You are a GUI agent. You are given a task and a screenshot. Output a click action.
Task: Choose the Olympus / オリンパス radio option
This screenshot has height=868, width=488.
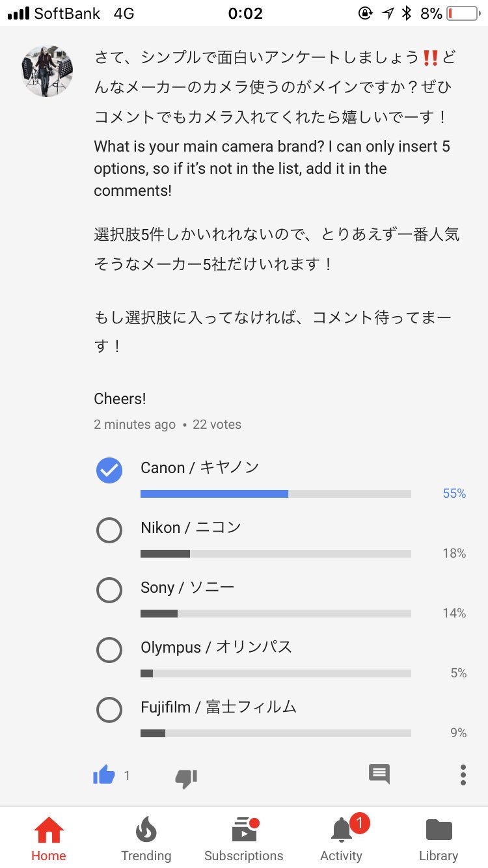pyautogui.click(x=109, y=650)
